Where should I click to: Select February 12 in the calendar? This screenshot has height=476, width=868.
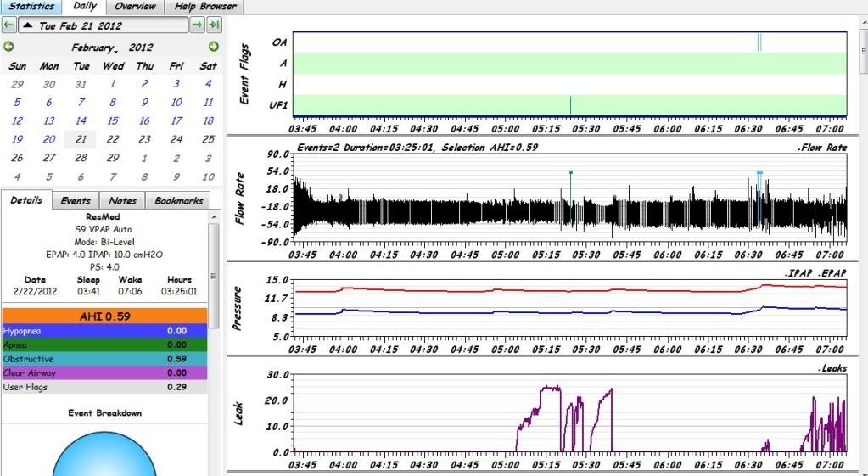(17, 120)
